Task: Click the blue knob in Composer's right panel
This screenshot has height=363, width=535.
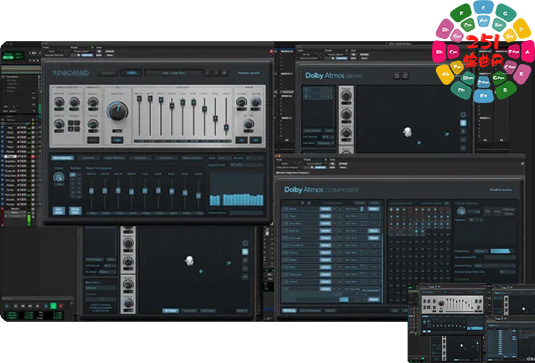Action: click(461, 212)
